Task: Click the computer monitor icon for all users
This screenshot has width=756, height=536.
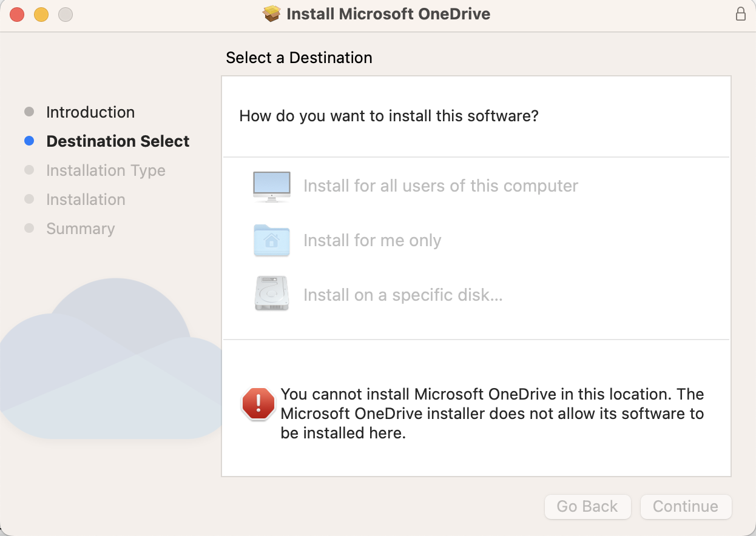Action: 271,186
